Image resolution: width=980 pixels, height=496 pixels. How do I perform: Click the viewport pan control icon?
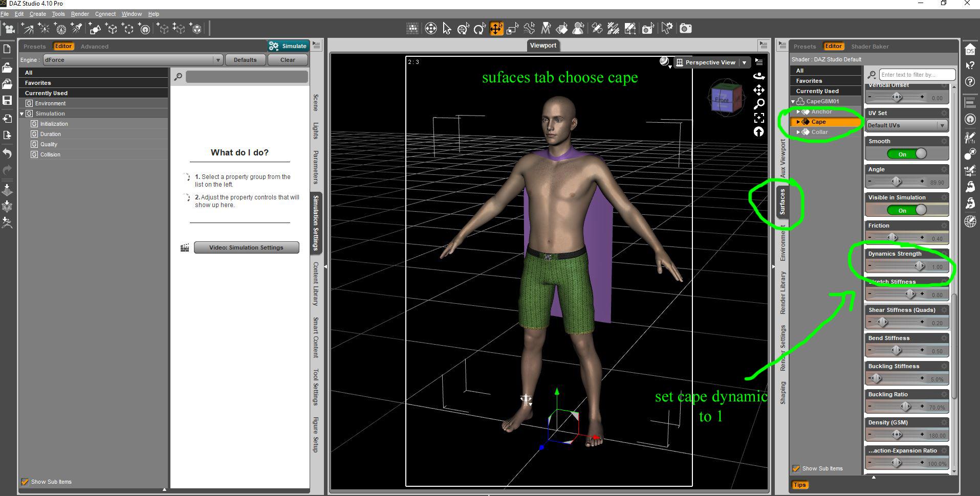(x=759, y=91)
